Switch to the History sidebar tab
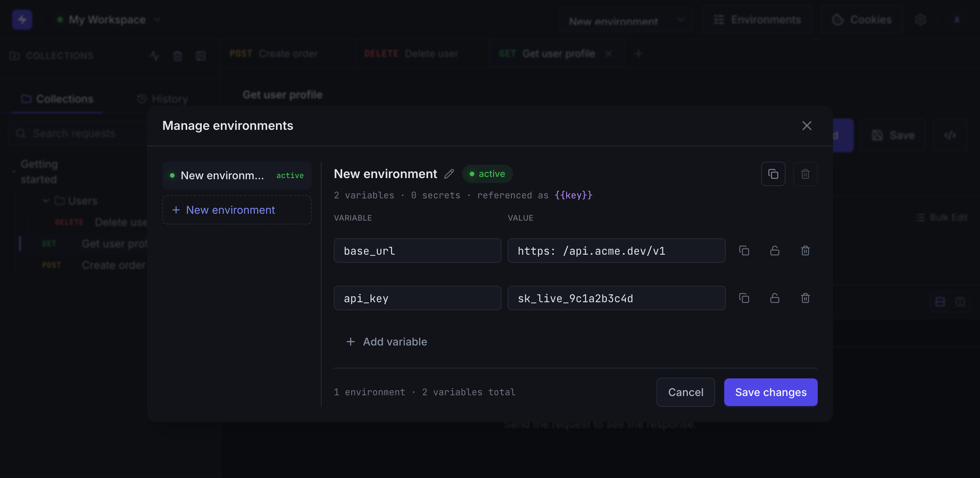 pos(163,99)
